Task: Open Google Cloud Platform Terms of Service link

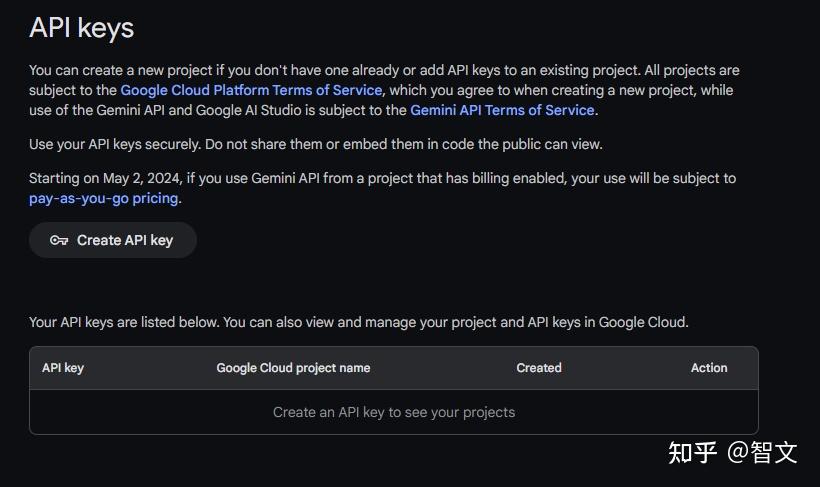Action: pos(252,90)
